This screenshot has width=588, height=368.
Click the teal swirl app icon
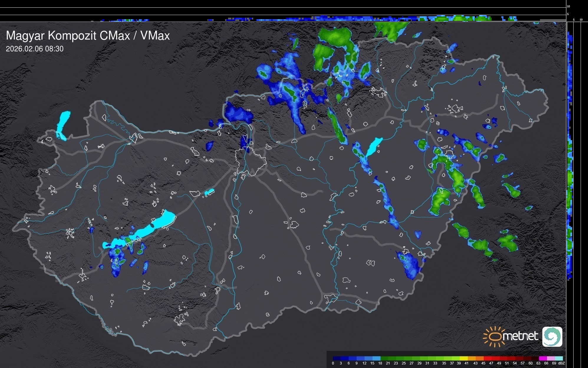click(x=552, y=336)
